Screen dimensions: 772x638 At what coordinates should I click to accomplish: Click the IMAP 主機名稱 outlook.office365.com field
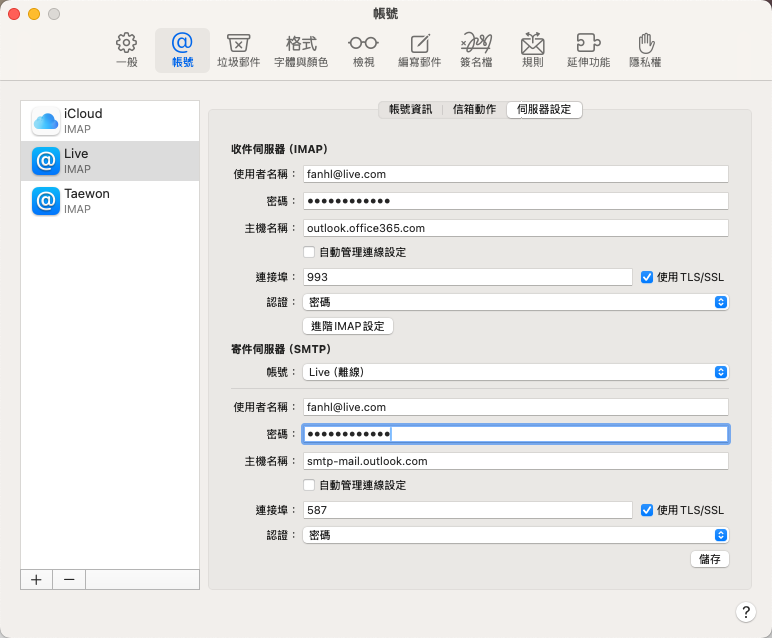(x=515, y=228)
